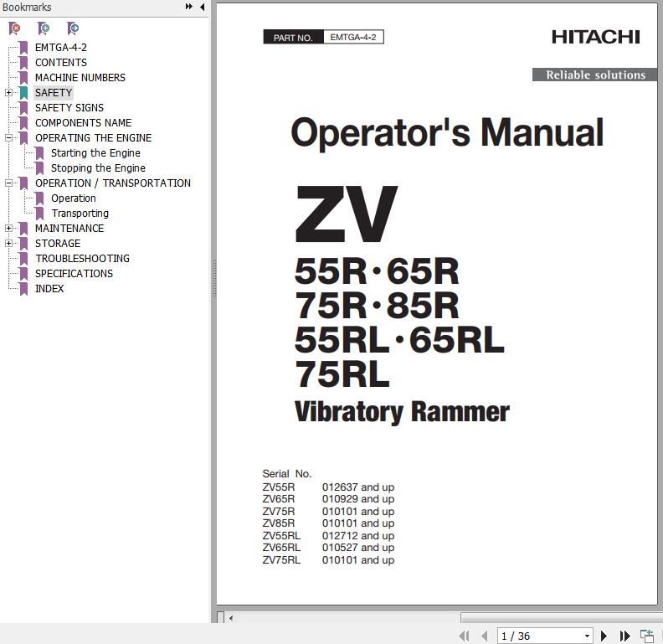Open the SPECIFICATIONS bookmark
The image size is (663, 644).
pos(74,274)
